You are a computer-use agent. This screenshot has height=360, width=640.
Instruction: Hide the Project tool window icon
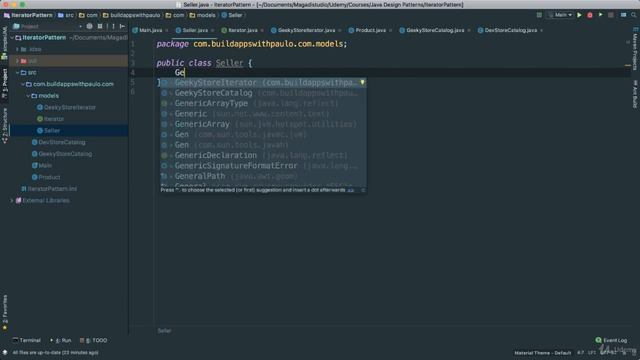pyautogui.click(x=122, y=26)
